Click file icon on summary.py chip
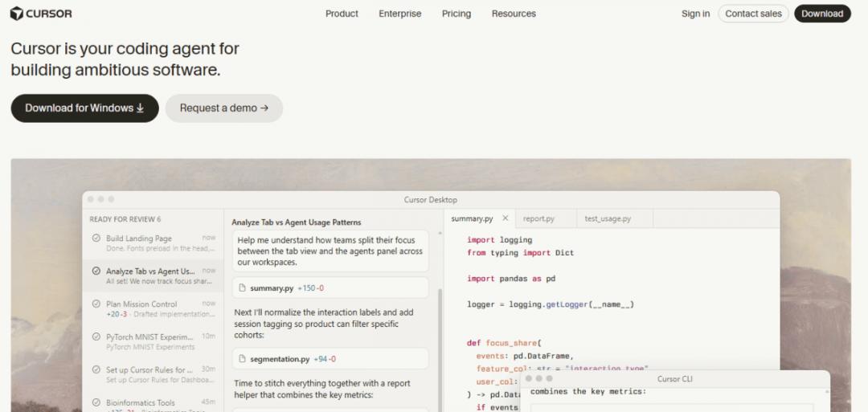This screenshot has height=412, width=868. [x=241, y=288]
